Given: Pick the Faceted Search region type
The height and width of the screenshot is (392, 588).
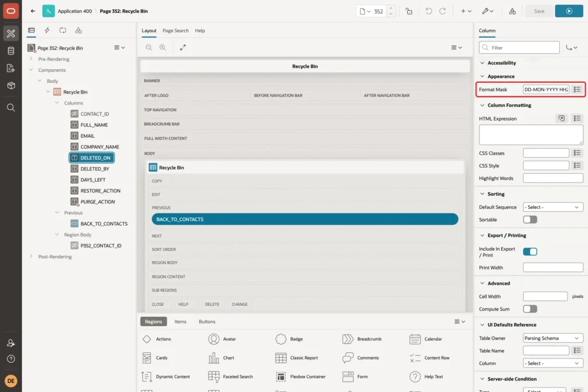Looking at the screenshot, I should pyautogui.click(x=231, y=377).
